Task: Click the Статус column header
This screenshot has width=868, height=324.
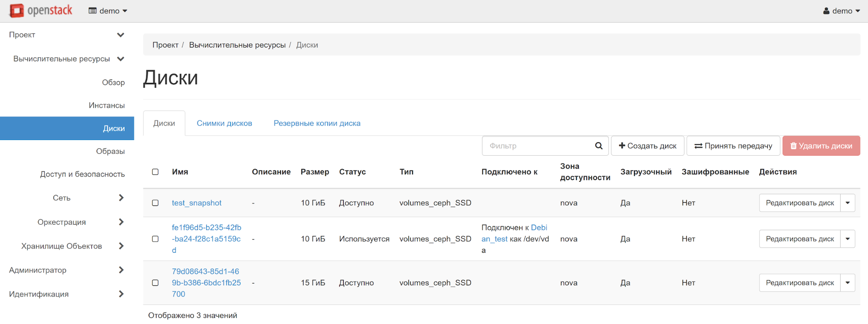Action: point(352,172)
